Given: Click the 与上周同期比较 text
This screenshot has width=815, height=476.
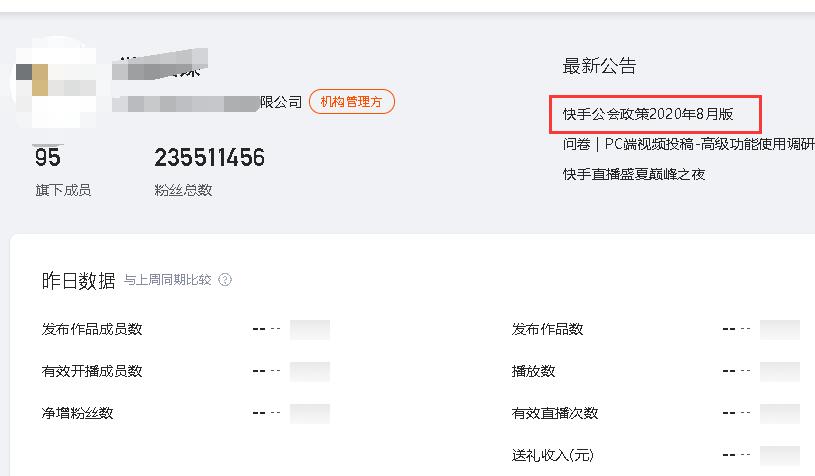Looking at the screenshot, I should [x=167, y=281].
